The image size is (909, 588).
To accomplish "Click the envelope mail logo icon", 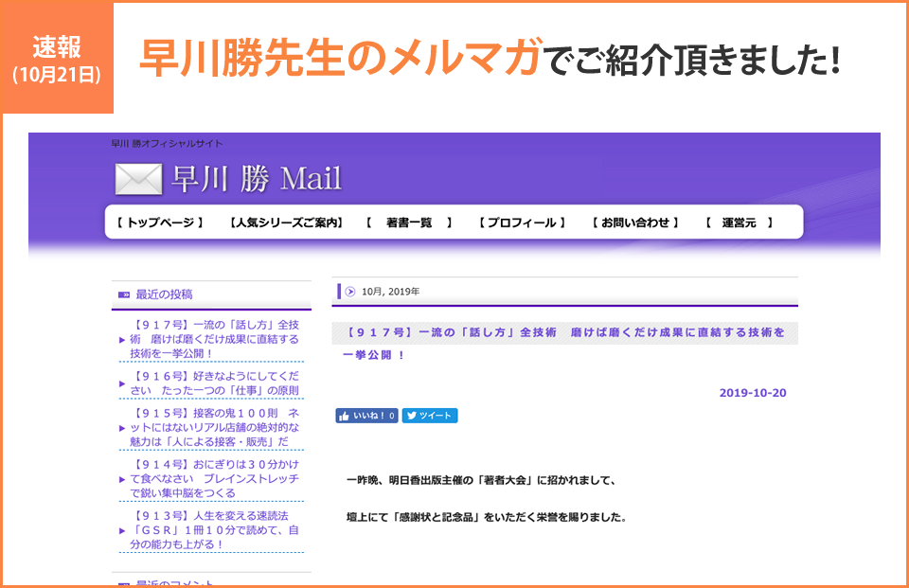I will pos(138,179).
